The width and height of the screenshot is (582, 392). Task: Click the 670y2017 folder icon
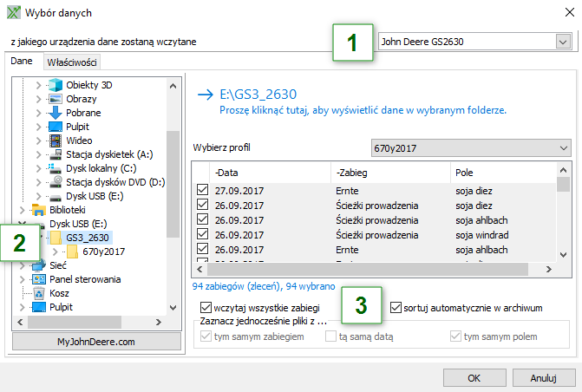(x=72, y=252)
